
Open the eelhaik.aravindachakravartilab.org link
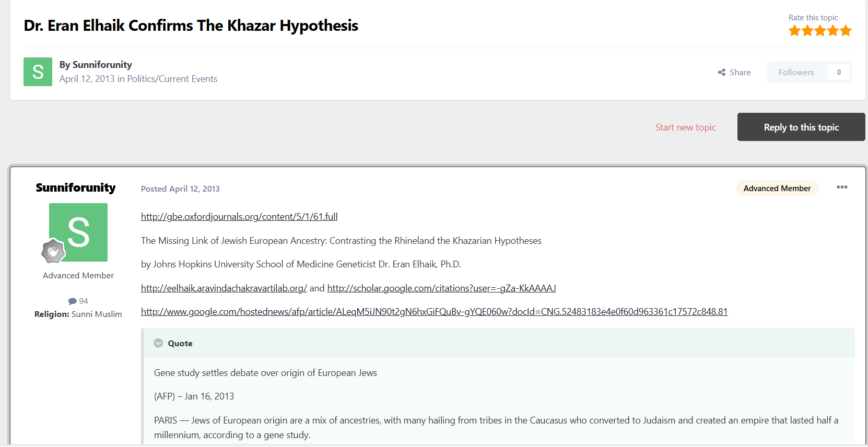click(224, 288)
